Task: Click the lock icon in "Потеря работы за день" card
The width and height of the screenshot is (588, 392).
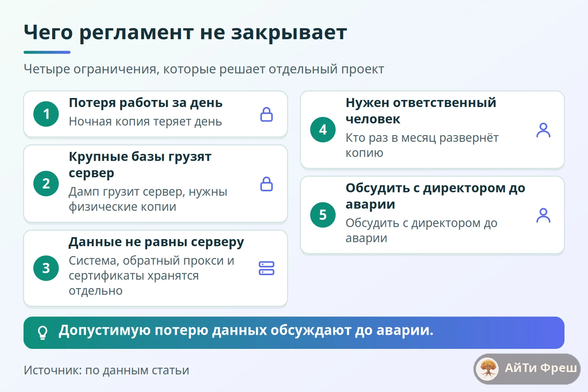Action: click(x=267, y=114)
